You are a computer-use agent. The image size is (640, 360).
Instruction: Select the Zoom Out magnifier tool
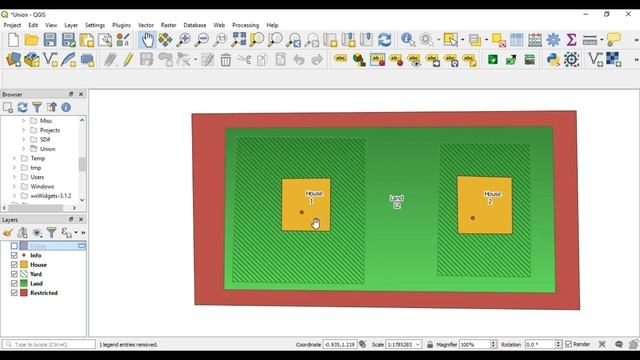pyautogui.click(x=202, y=40)
